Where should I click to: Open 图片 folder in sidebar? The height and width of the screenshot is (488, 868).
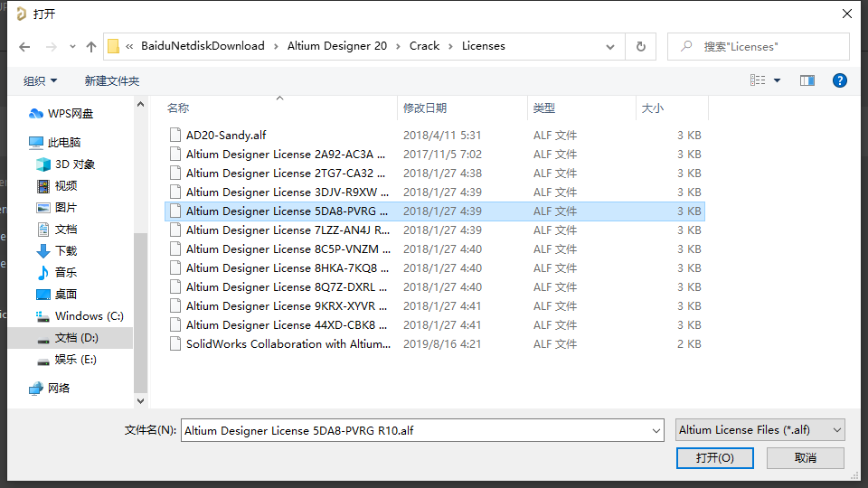[56, 208]
